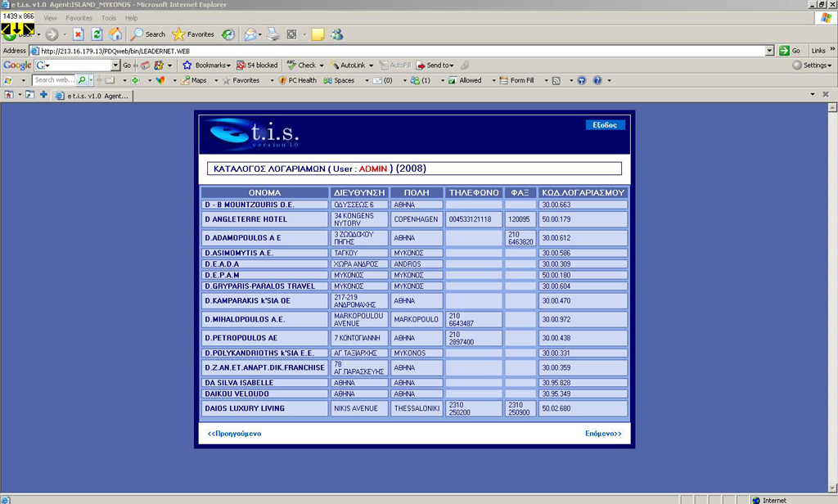Select the e t.i.s. v1.0 Agent tab

point(92,97)
